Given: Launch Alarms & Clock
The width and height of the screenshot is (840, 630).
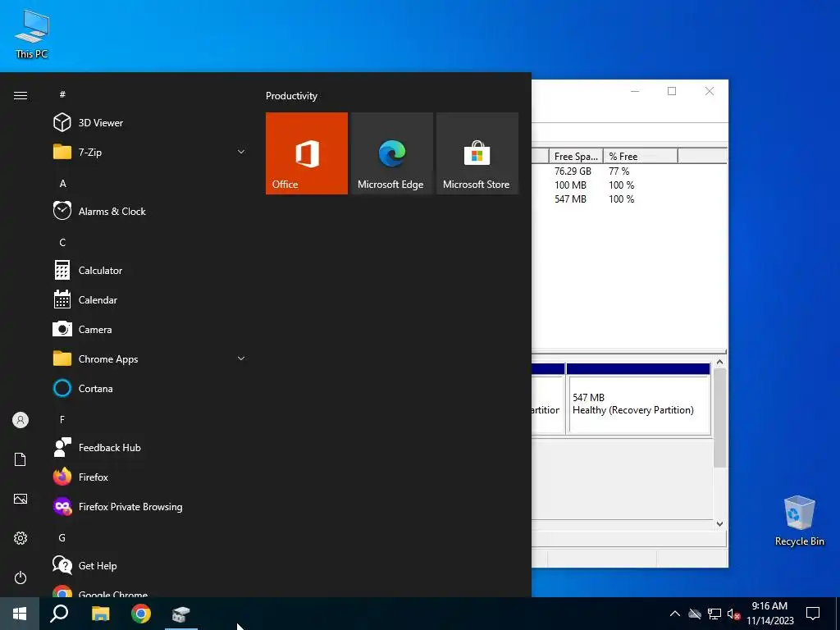Looking at the screenshot, I should point(150,211).
